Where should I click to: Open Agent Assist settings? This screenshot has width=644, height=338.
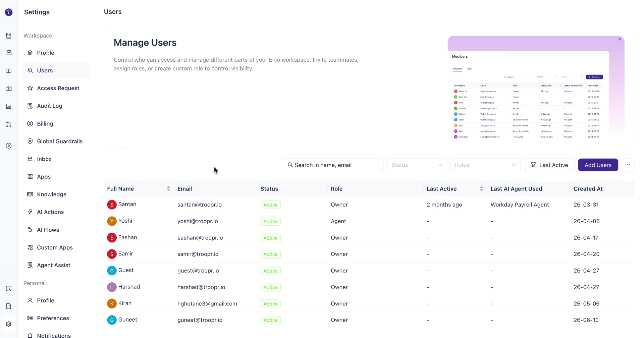coord(56,265)
